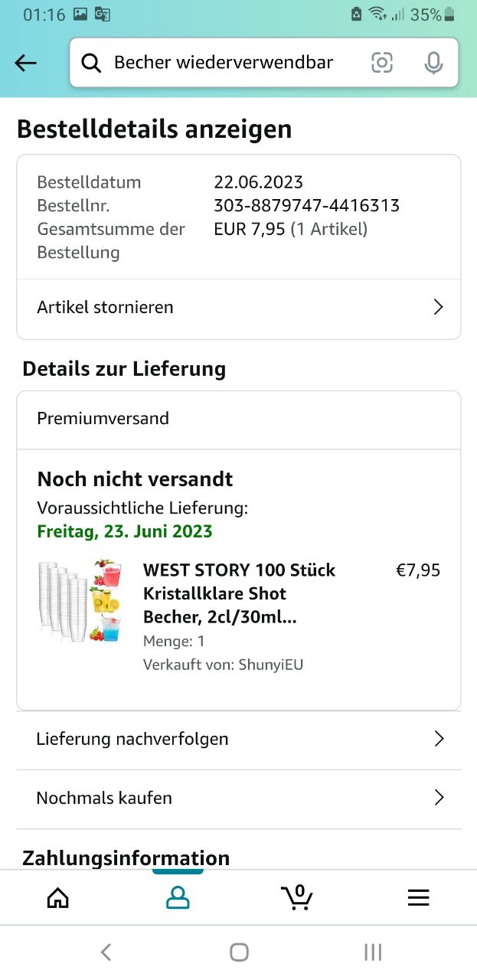Open camera lens search
Viewport: 477px width, 980px height.
click(382, 63)
